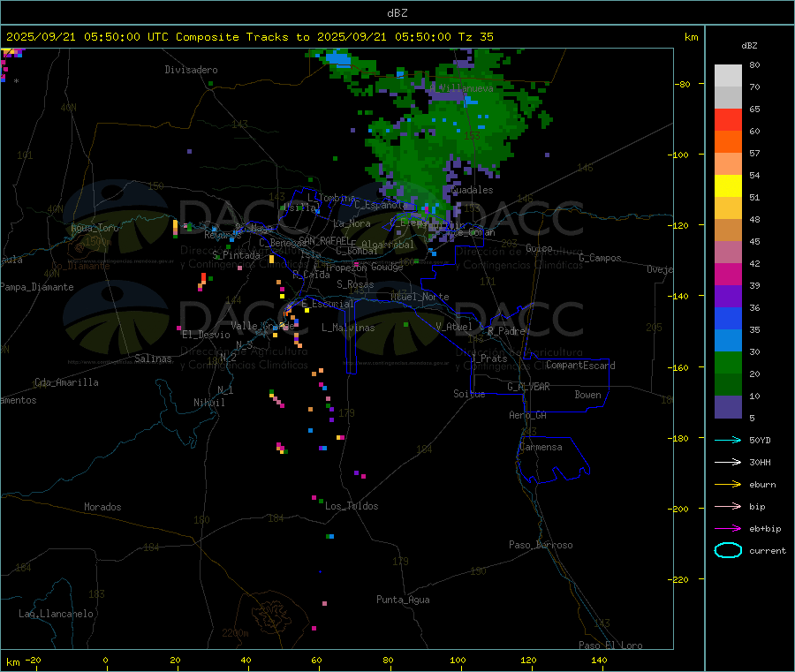Click the Divisadero map label
This screenshot has height=672, width=795.
[x=191, y=70]
